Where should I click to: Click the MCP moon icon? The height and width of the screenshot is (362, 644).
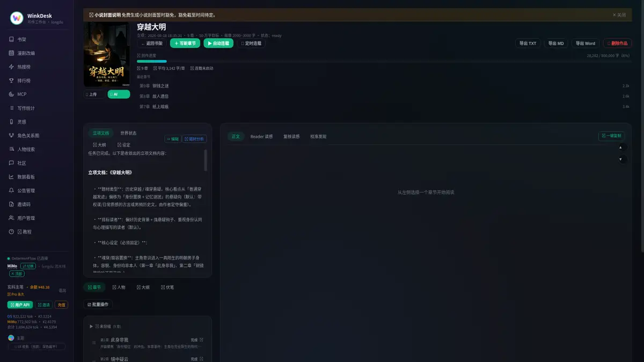point(11,94)
